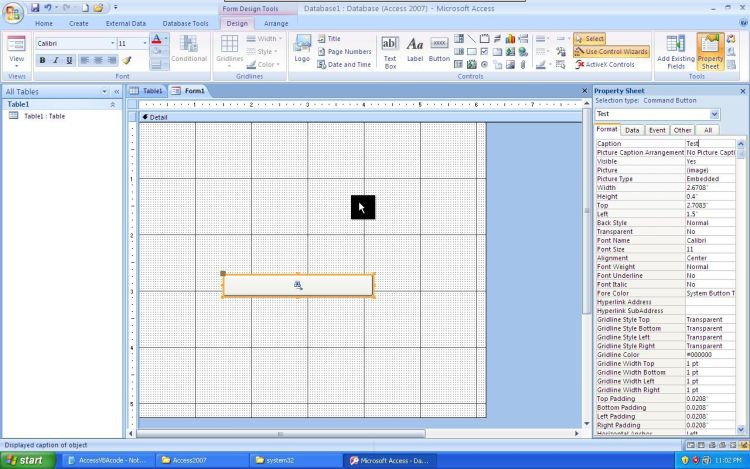
Task: Insert a Chart control
Action: 510,38
